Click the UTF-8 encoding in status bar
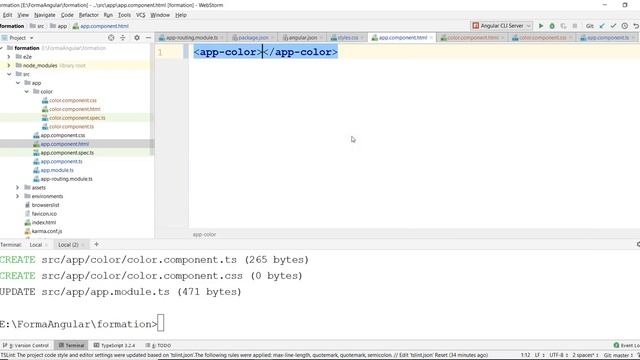Screen dimensions: 640x360 tap(558, 355)
